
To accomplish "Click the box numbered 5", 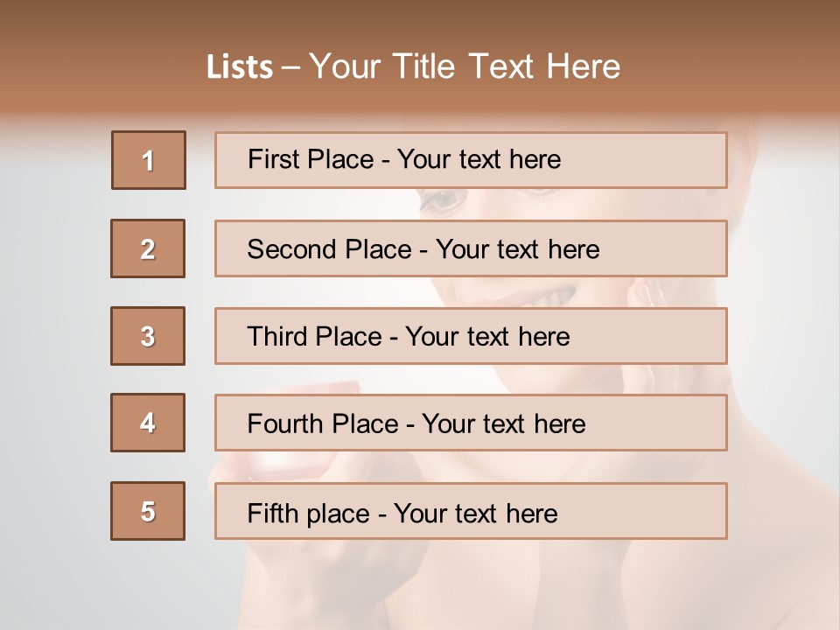I will [148, 511].
